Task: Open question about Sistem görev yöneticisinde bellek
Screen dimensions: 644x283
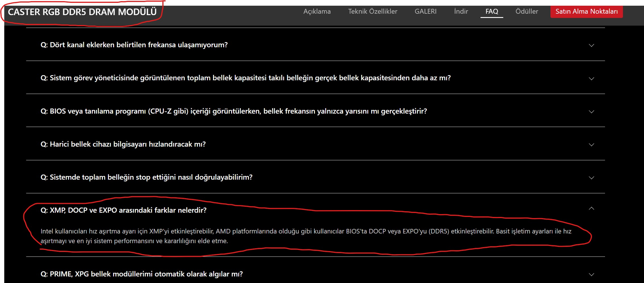Action: click(x=246, y=78)
